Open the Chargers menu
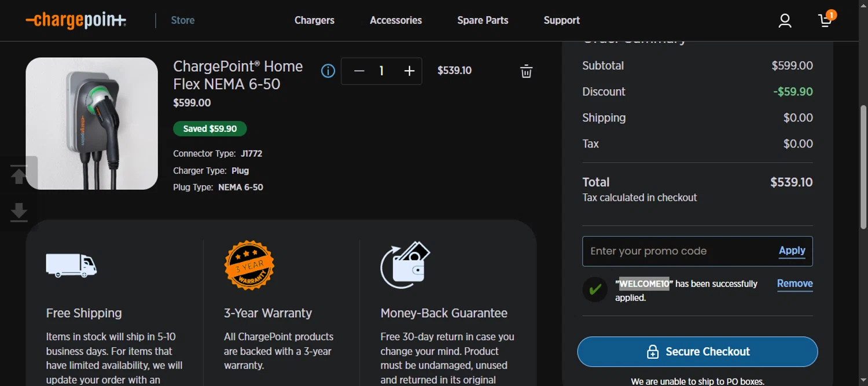868x386 pixels. 314,20
